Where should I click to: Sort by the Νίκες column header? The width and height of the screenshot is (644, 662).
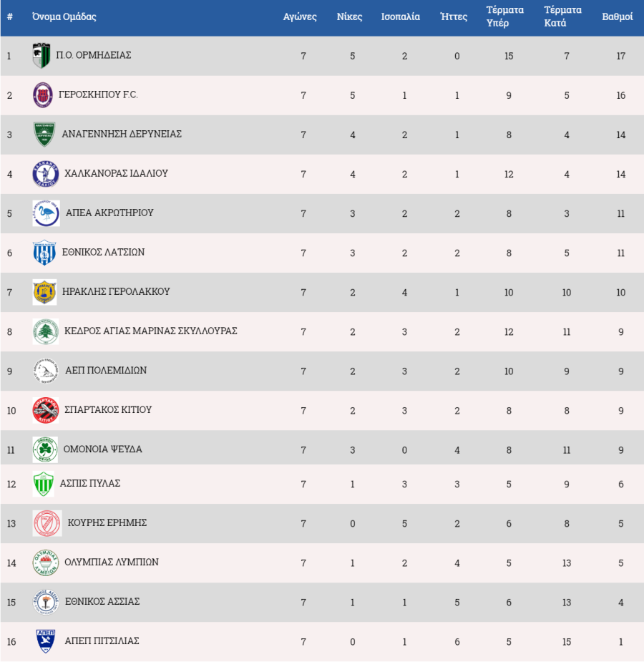[349, 16]
